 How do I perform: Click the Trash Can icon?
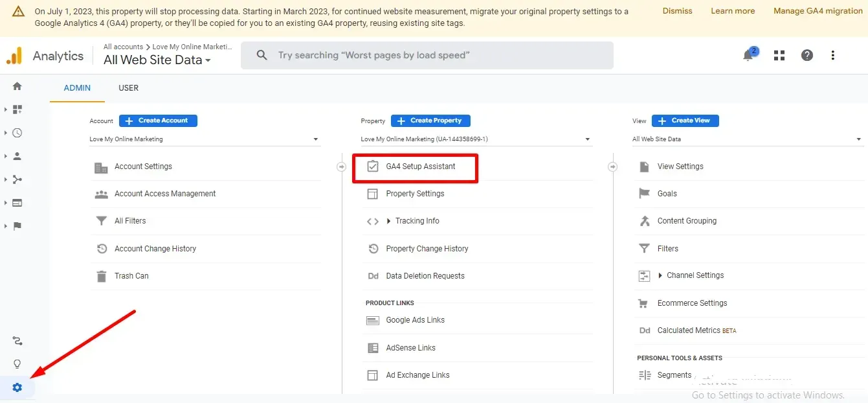coord(101,276)
